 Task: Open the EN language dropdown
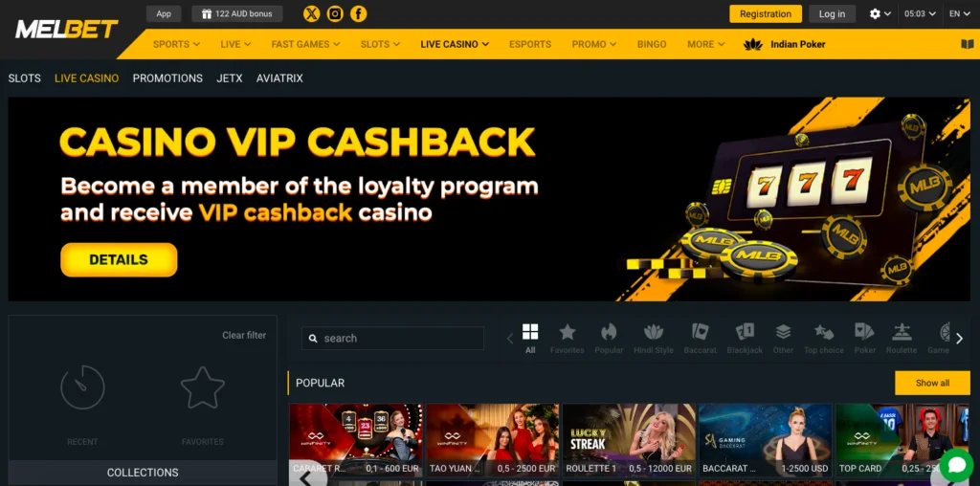pos(959,13)
